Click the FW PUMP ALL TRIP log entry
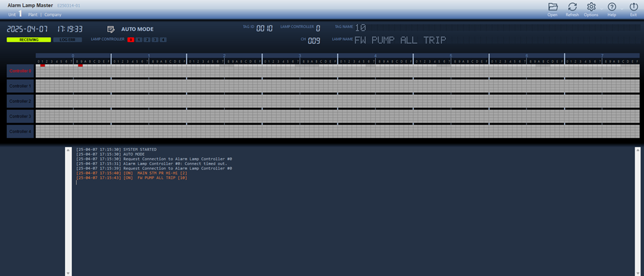This screenshot has width=644, height=276. tap(131, 178)
